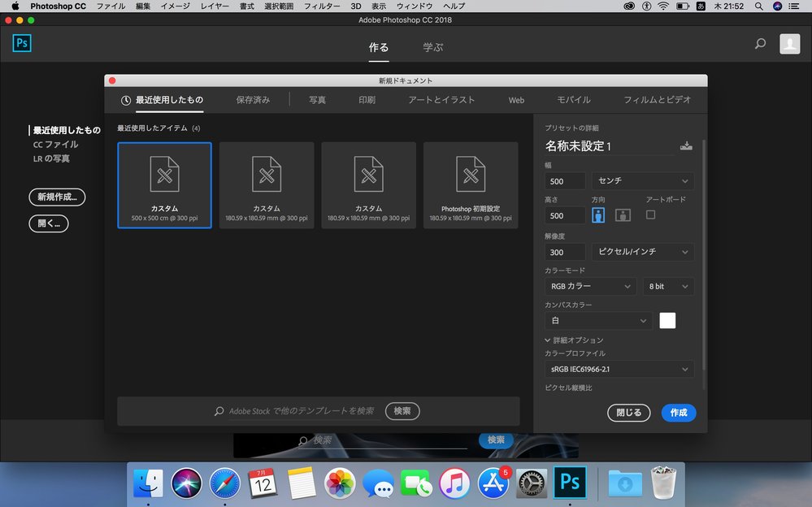812x507 pixels.
Task: Open the user profile avatar icon
Action: (x=789, y=44)
